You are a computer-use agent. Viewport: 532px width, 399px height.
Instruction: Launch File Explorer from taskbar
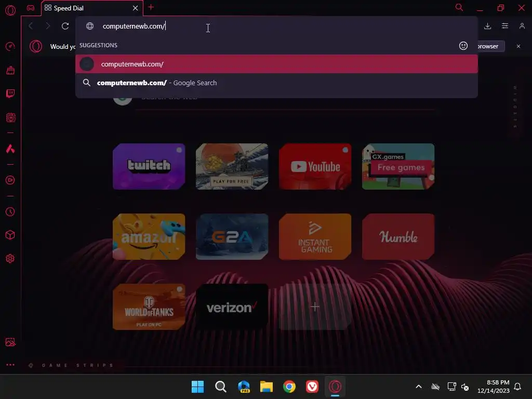[x=267, y=387]
